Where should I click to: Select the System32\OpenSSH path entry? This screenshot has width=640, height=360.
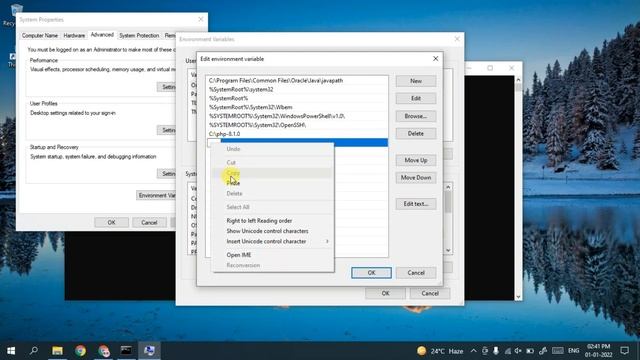297,125
